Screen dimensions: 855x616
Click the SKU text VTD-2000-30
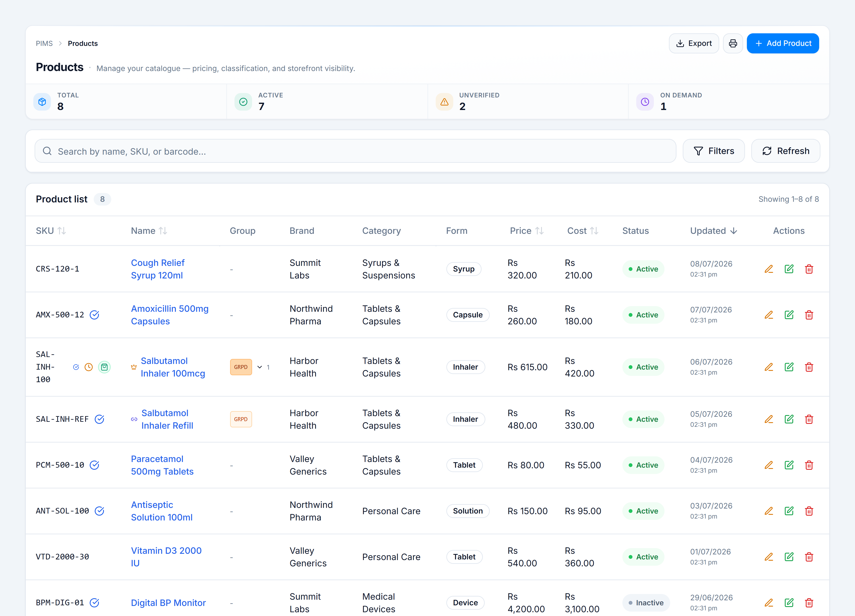click(62, 557)
